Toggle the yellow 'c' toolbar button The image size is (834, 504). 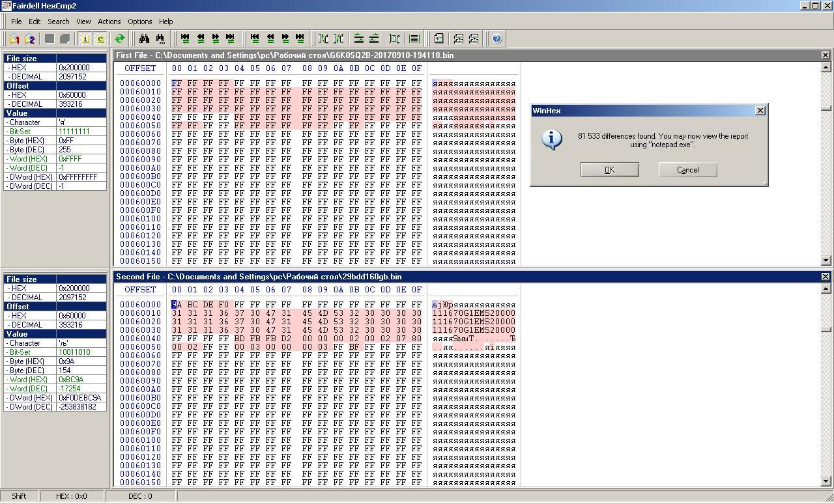[100, 39]
